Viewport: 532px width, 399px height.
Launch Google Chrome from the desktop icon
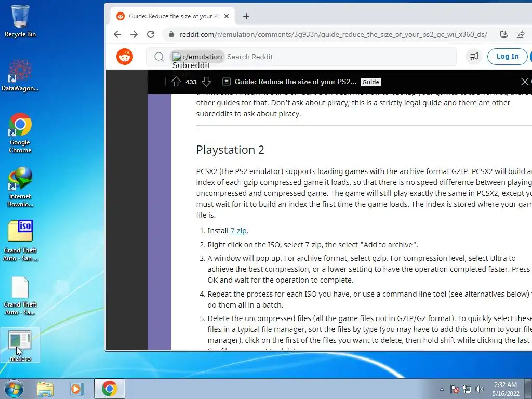pyautogui.click(x=20, y=133)
